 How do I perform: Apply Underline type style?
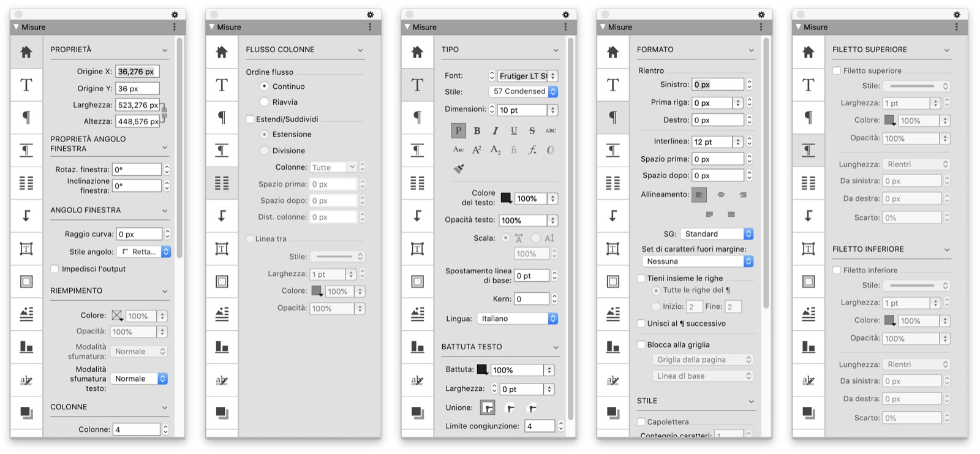[x=513, y=131]
